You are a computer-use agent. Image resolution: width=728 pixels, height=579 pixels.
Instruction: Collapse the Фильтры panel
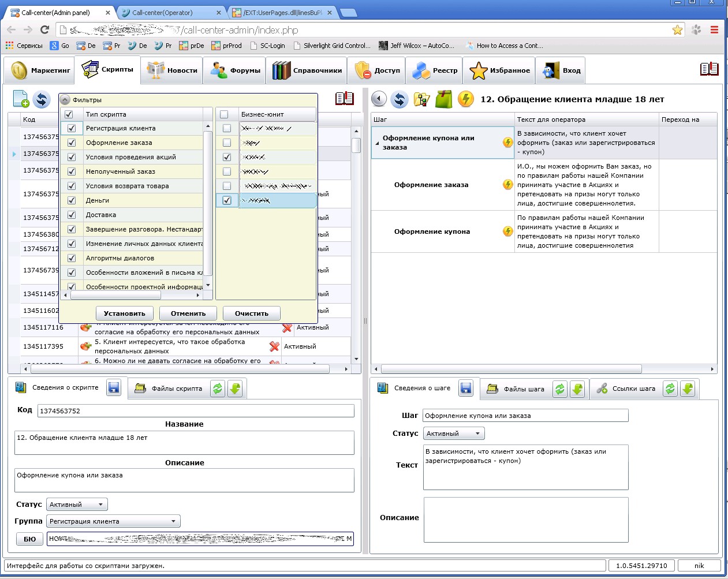point(65,100)
